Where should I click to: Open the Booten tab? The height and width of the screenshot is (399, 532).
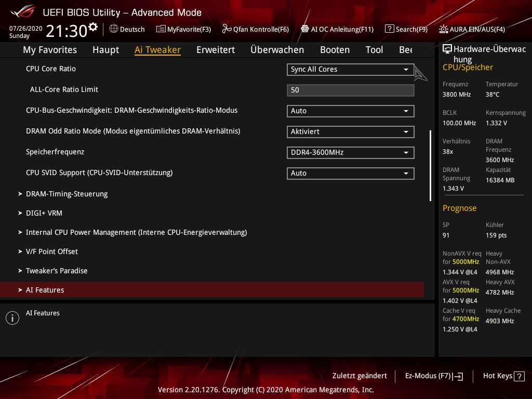click(x=335, y=50)
